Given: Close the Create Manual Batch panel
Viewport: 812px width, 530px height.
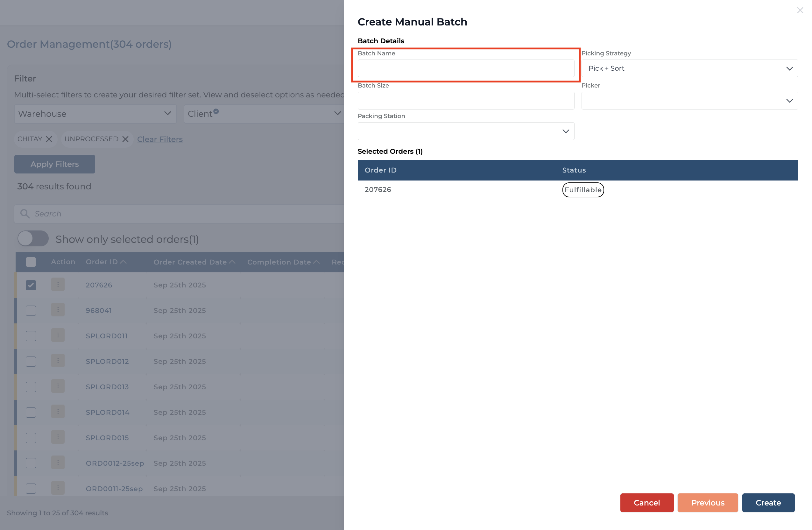Looking at the screenshot, I should coord(800,11).
